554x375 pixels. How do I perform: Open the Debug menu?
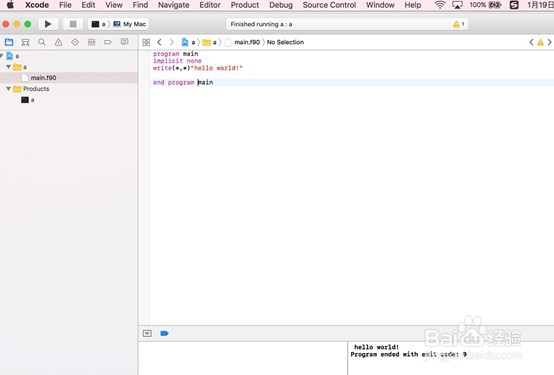pos(281,5)
